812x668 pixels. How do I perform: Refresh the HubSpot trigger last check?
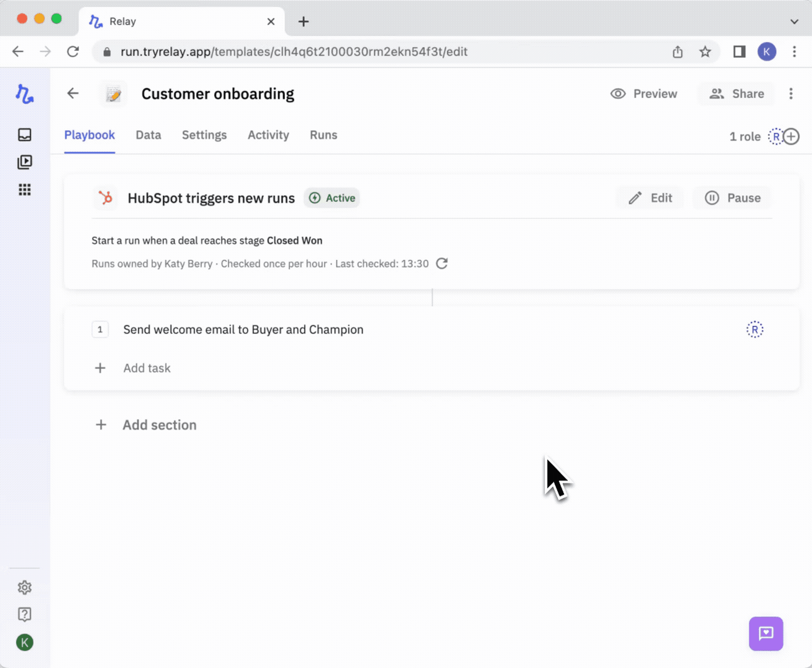coord(442,264)
